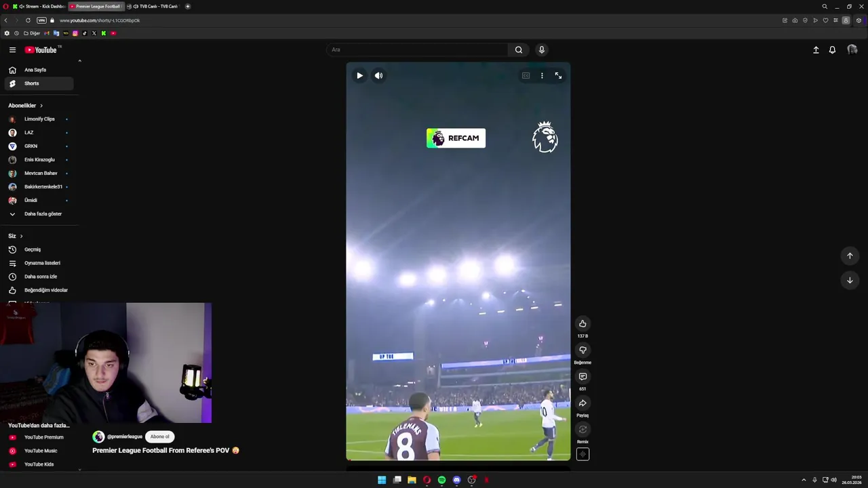Toggle the Opera VPN badge
868x488 pixels.
pos(41,20)
